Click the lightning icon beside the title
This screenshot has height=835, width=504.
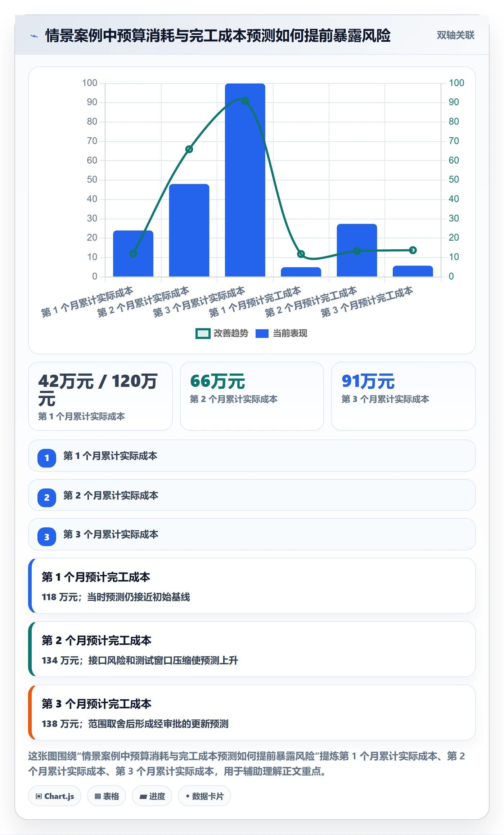pos(34,36)
